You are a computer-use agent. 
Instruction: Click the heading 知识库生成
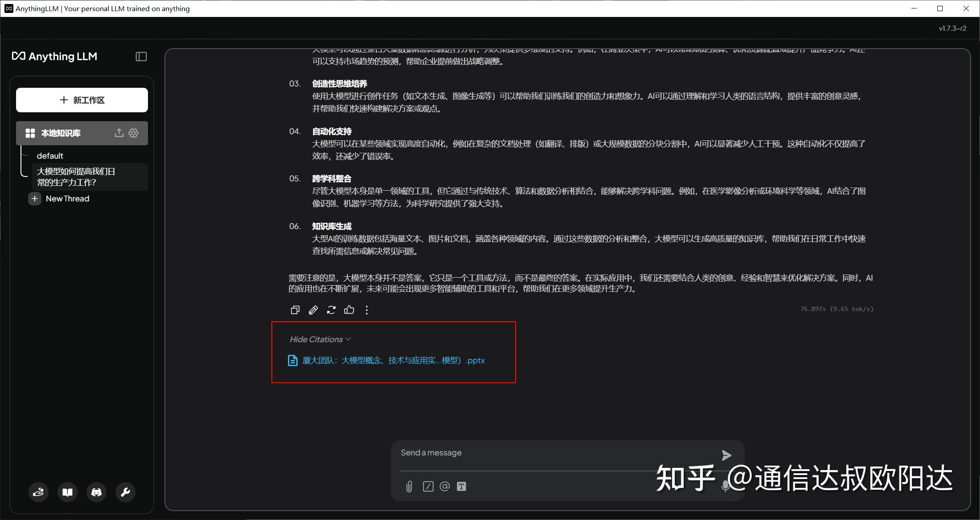[x=332, y=226]
